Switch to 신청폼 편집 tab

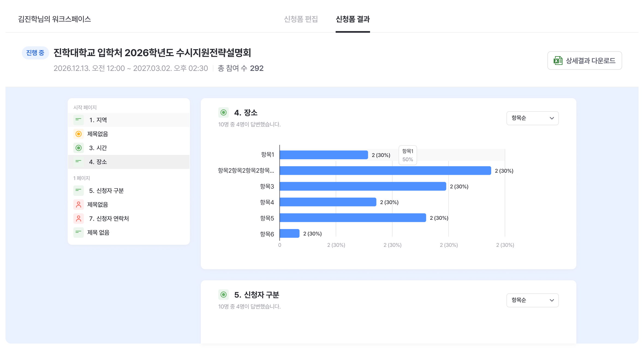(301, 19)
